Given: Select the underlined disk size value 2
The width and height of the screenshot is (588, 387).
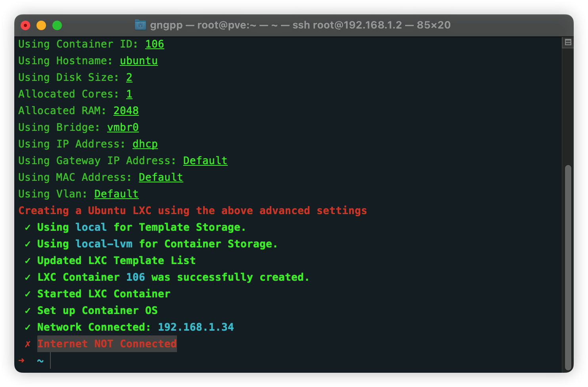Looking at the screenshot, I should 129,77.
